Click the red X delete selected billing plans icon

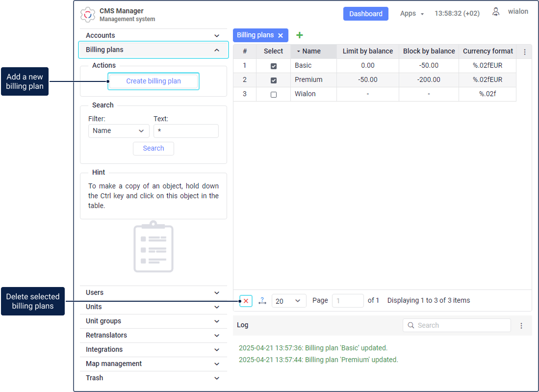pyautogui.click(x=246, y=301)
